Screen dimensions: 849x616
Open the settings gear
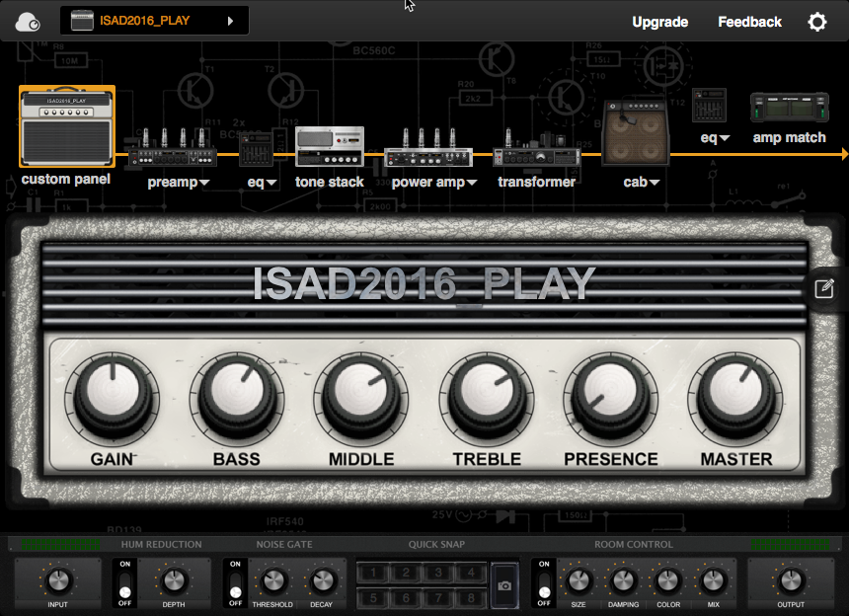tap(816, 22)
